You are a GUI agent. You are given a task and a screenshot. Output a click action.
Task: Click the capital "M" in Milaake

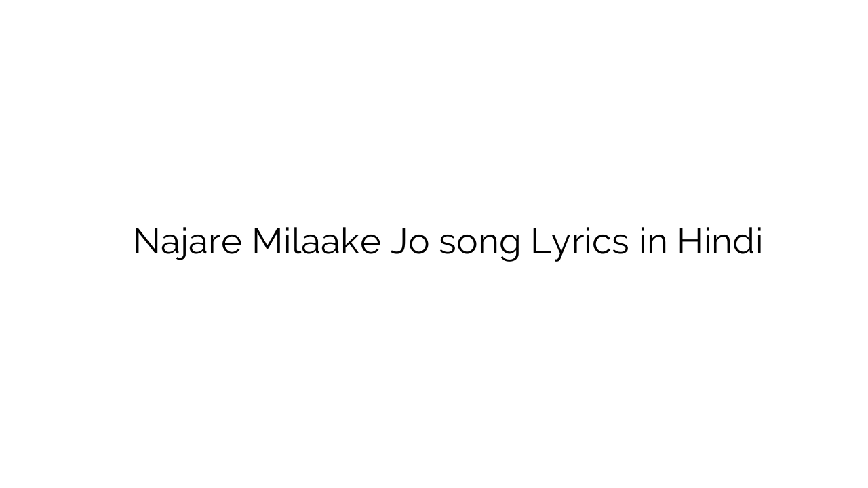267,242
